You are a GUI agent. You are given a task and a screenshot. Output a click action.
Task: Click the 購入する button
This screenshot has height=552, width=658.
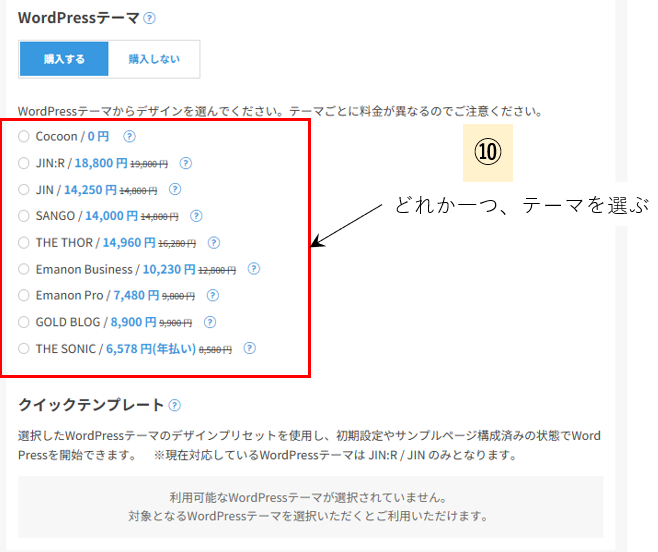click(64, 59)
